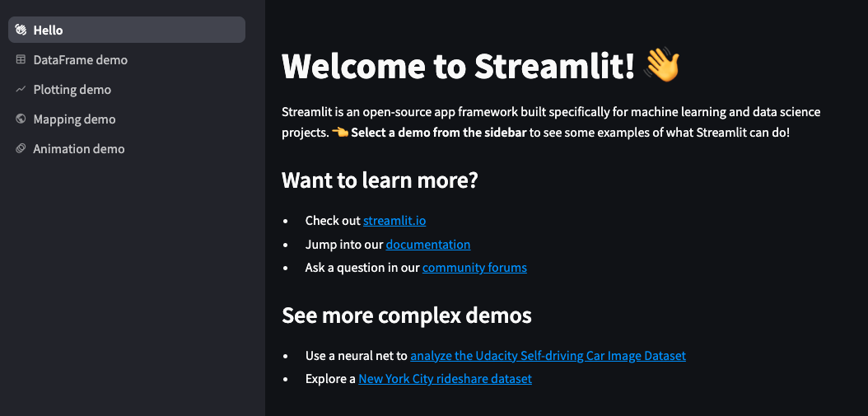Click the 'Want to learn more?' heading
868x416 pixels.
[379, 180]
